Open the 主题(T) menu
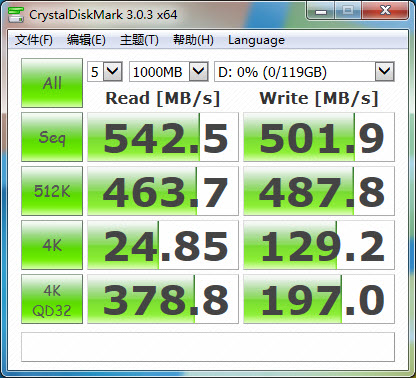 pyautogui.click(x=139, y=40)
